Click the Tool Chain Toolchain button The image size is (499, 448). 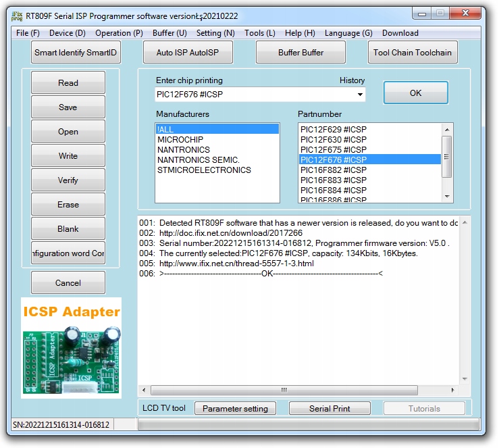point(413,52)
